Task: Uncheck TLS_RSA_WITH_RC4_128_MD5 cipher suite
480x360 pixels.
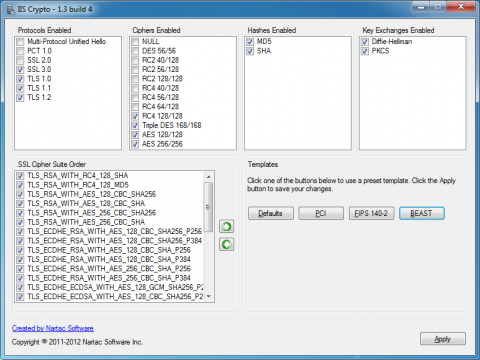Action: click(x=21, y=185)
